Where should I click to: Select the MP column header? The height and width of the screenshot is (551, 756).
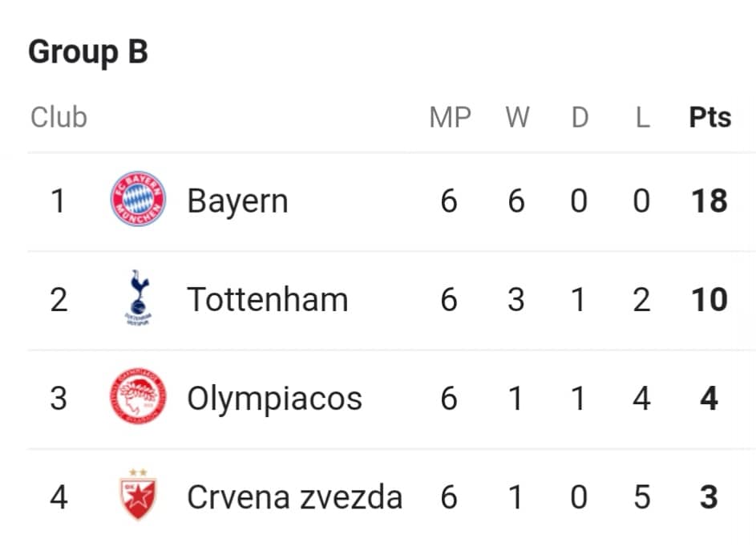pyautogui.click(x=451, y=117)
